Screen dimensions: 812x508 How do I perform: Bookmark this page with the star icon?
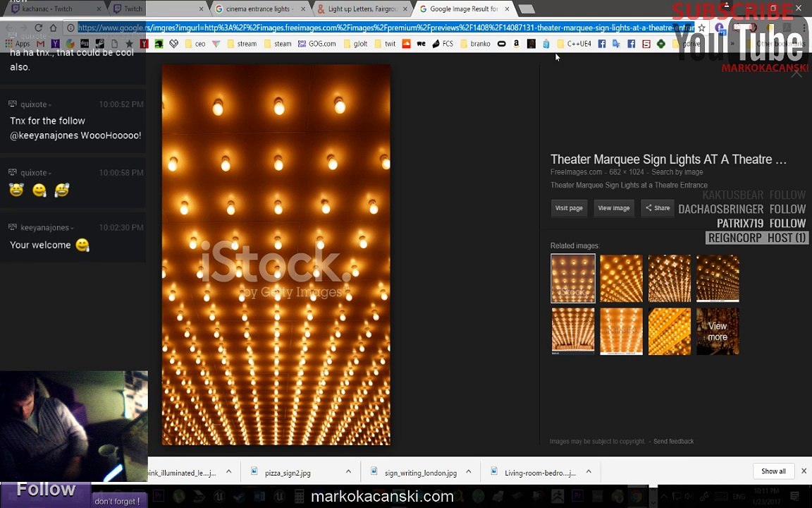tap(702, 28)
